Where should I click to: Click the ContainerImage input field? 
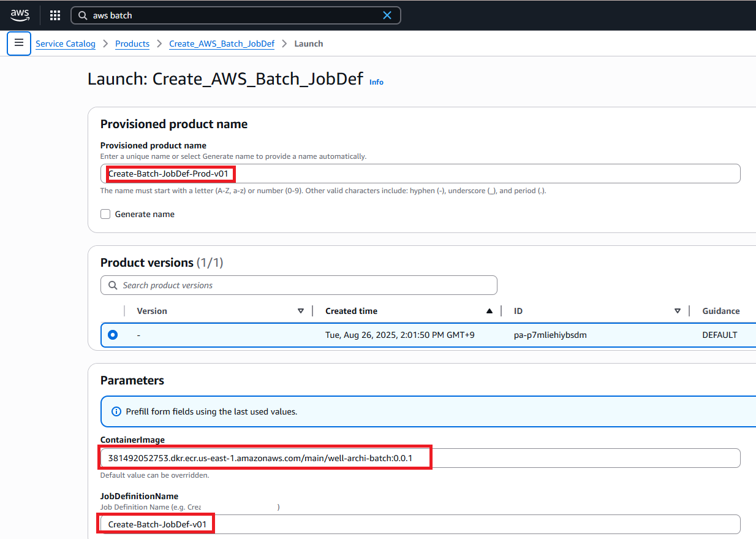click(x=420, y=458)
